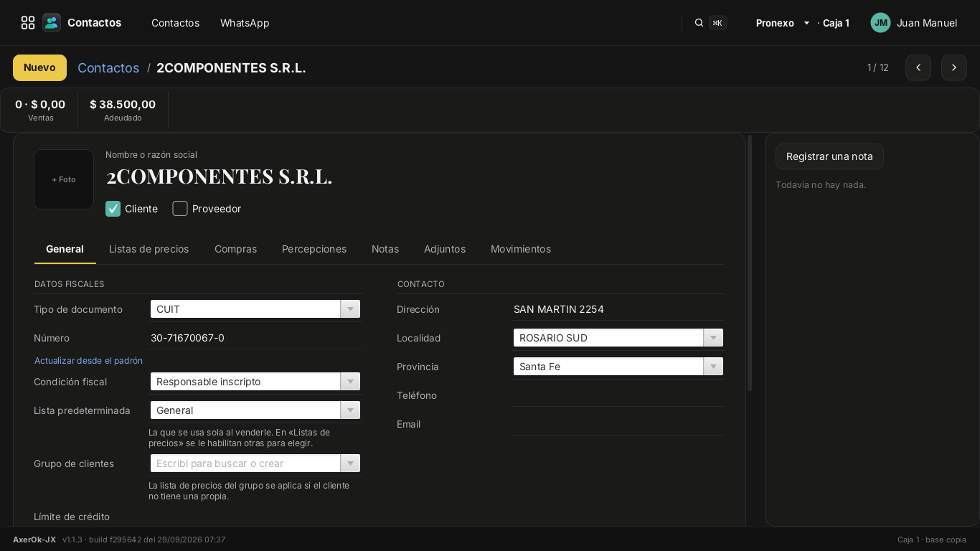Viewport: 980px width, 551px height.
Task: Click the Dirección field SAN MARTIN 2254
Action: point(618,309)
